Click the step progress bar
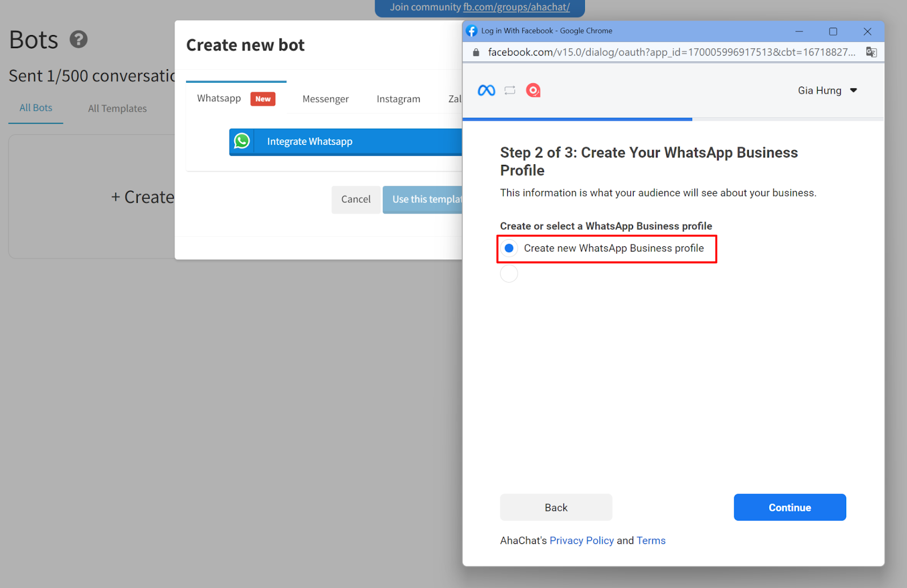Image resolution: width=907 pixels, height=588 pixels. [673, 120]
